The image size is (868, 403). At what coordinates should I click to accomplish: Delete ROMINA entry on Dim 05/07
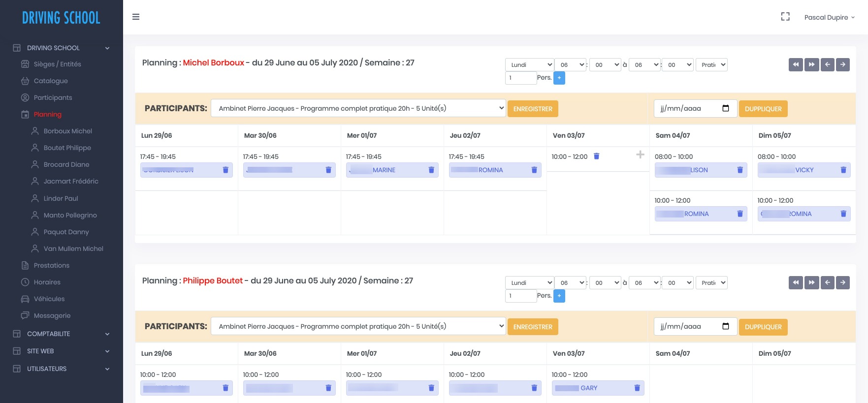[x=843, y=214]
